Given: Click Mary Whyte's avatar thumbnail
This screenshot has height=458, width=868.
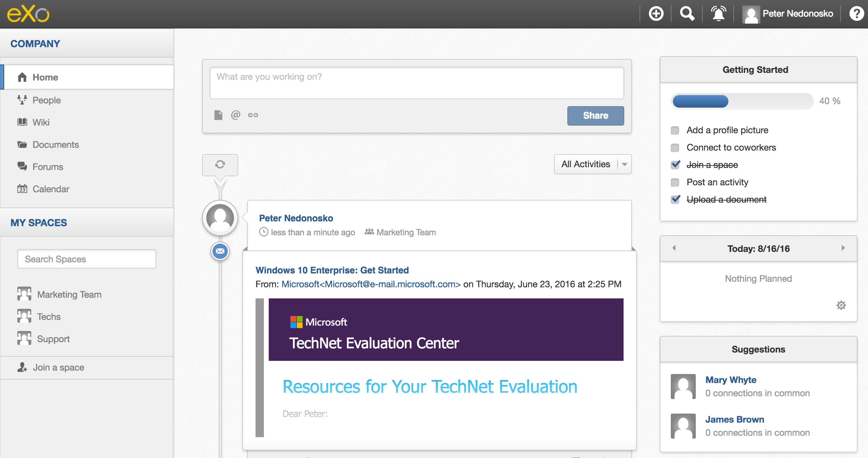Looking at the screenshot, I should click(x=683, y=387).
